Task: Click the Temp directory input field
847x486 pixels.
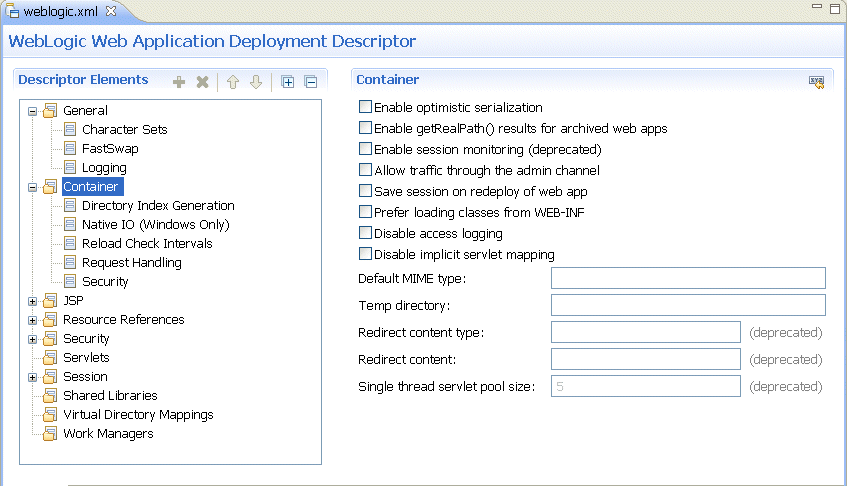Action: coord(688,305)
